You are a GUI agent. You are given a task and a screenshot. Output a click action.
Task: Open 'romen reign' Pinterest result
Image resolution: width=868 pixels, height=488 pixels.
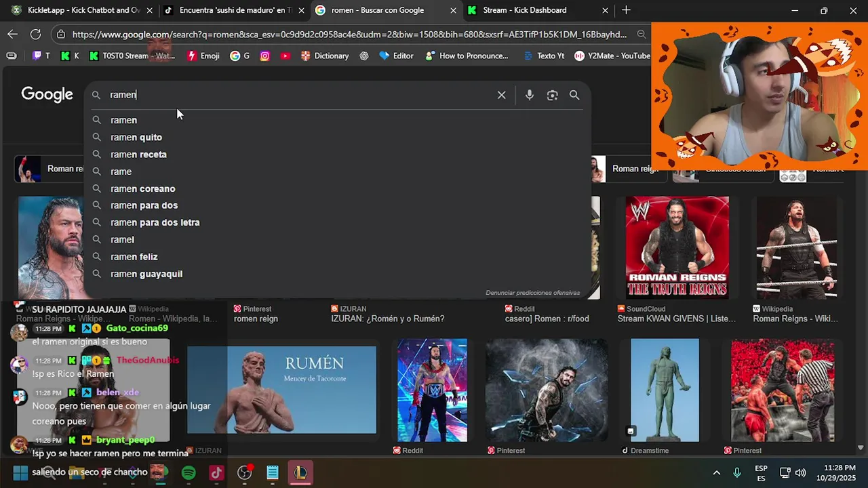[x=256, y=319]
